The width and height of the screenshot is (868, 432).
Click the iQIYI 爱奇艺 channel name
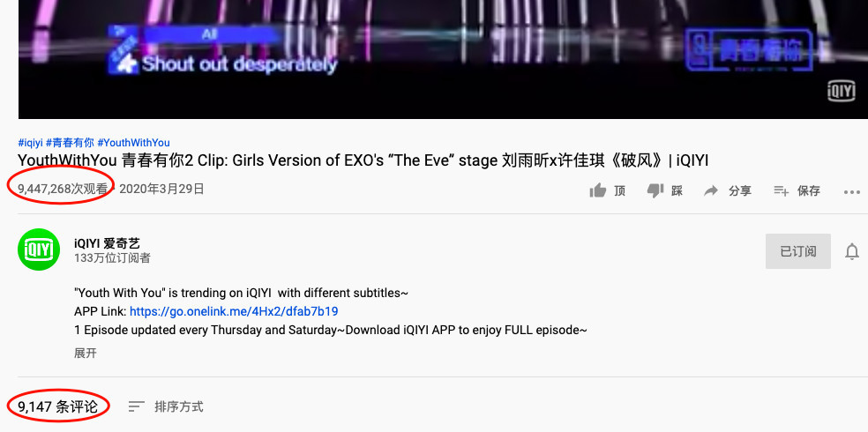pyautogui.click(x=107, y=243)
